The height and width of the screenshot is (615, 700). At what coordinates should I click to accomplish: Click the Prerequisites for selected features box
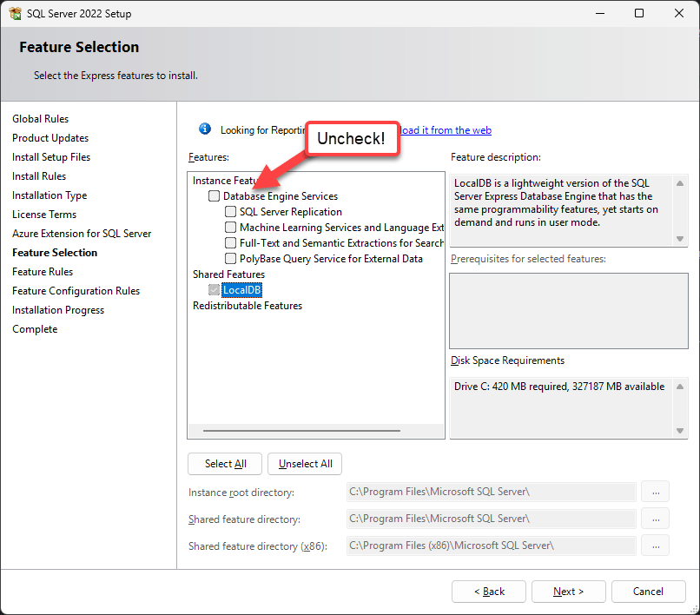pyautogui.click(x=568, y=311)
